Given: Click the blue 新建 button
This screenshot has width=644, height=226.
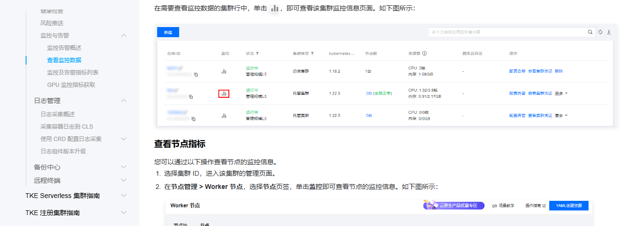Looking at the screenshot, I should point(168,32).
